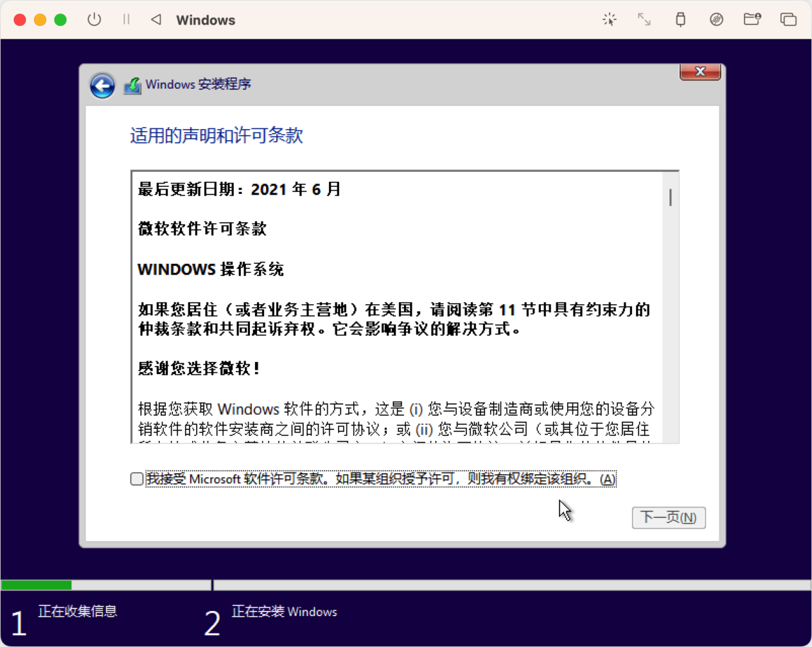Click the 微软软件许可条款 line
This screenshot has height=647, width=812.
pyautogui.click(x=203, y=229)
